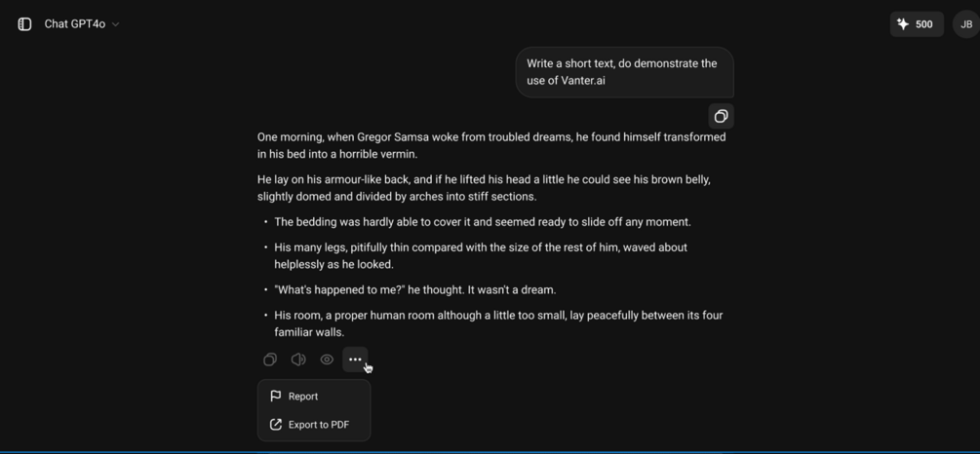Choose Export to PDF
The image size is (980, 454).
318,425
